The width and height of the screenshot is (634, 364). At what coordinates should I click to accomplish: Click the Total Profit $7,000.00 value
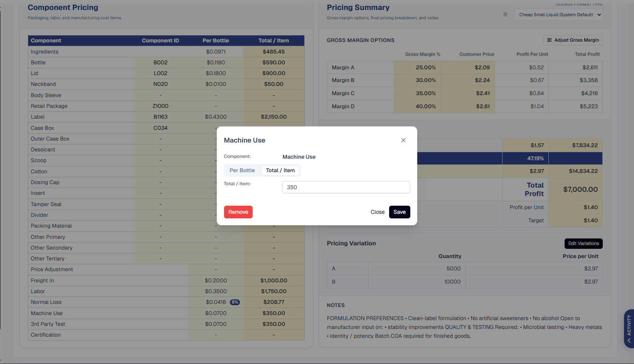click(x=580, y=189)
